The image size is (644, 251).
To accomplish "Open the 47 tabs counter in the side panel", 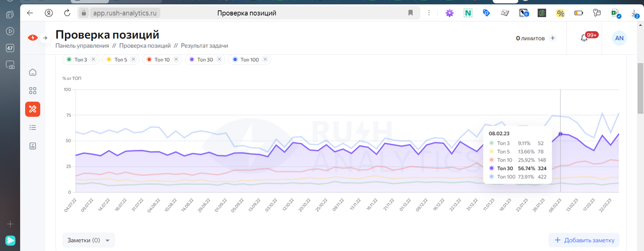I will click(x=10, y=48).
